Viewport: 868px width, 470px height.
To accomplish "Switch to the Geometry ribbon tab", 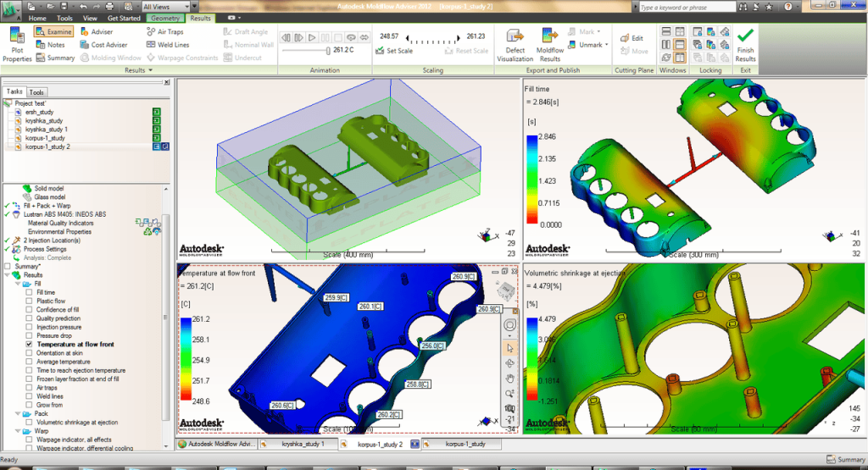I will [165, 19].
